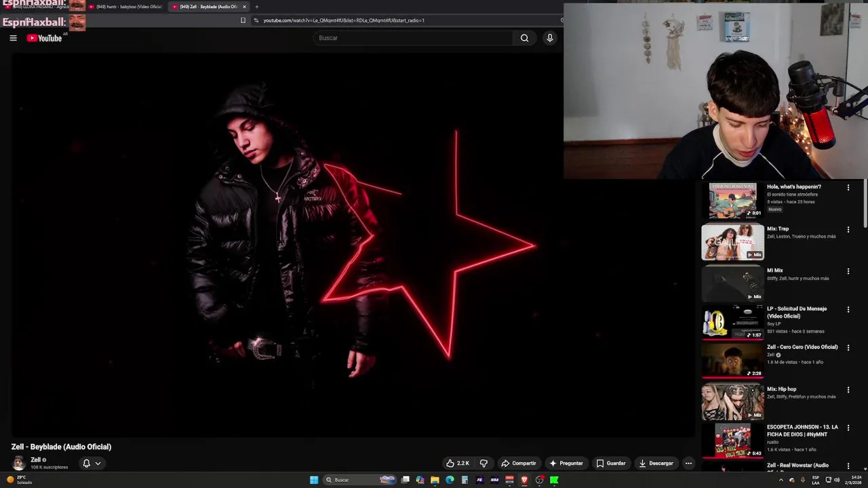The height and width of the screenshot is (488, 868).
Task: Close the Zell - Beyblade tab
Action: (244, 7)
